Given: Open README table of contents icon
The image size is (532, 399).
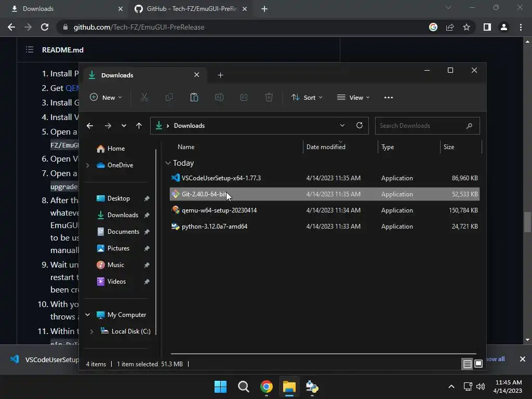Looking at the screenshot, I should tap(30, 50).
